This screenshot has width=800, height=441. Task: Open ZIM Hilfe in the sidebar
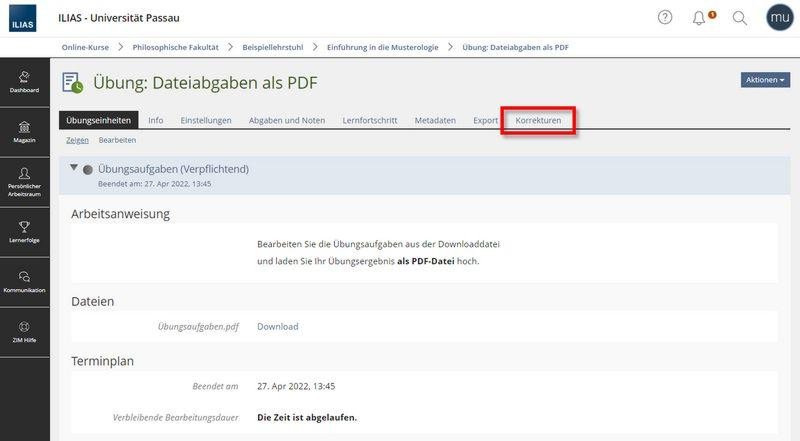coord(24,332)
